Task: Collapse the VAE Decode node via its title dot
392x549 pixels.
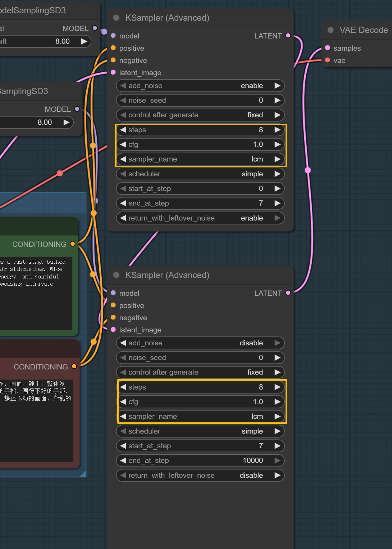Action: 331,30
